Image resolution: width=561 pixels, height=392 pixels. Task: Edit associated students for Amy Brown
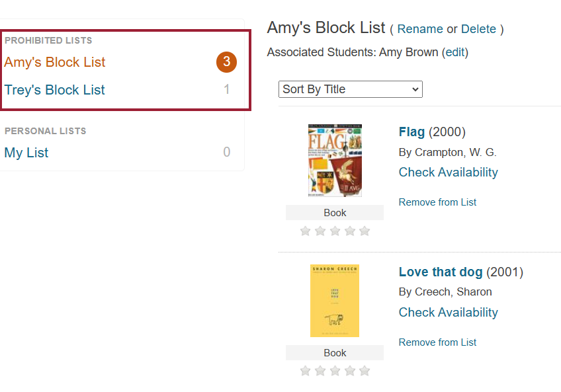pos(454,52)
